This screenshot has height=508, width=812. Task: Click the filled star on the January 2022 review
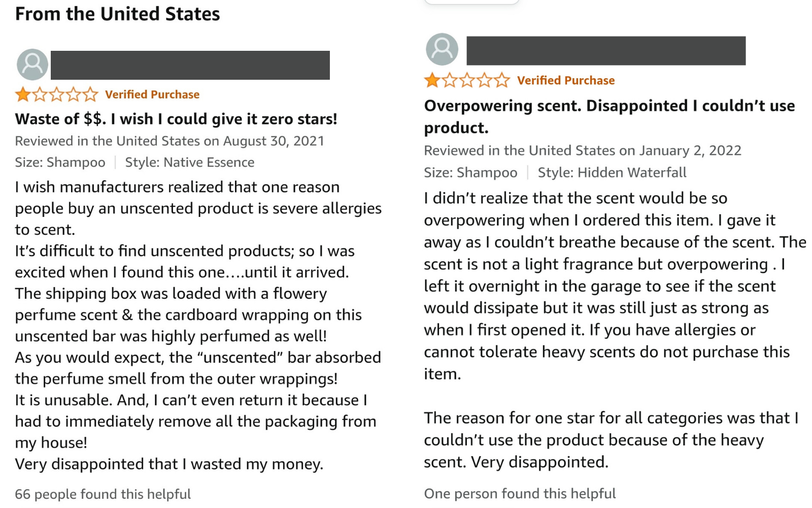point(432,80)
